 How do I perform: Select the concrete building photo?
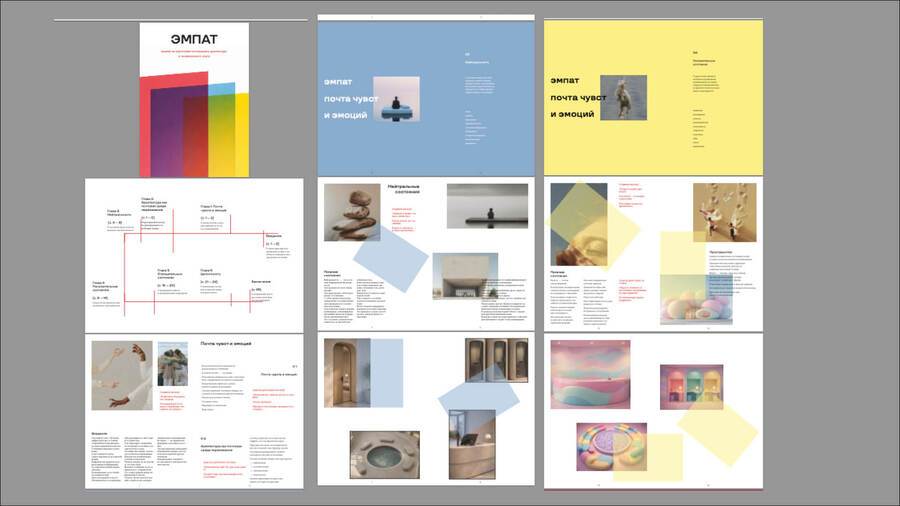[x=465, y=276]
